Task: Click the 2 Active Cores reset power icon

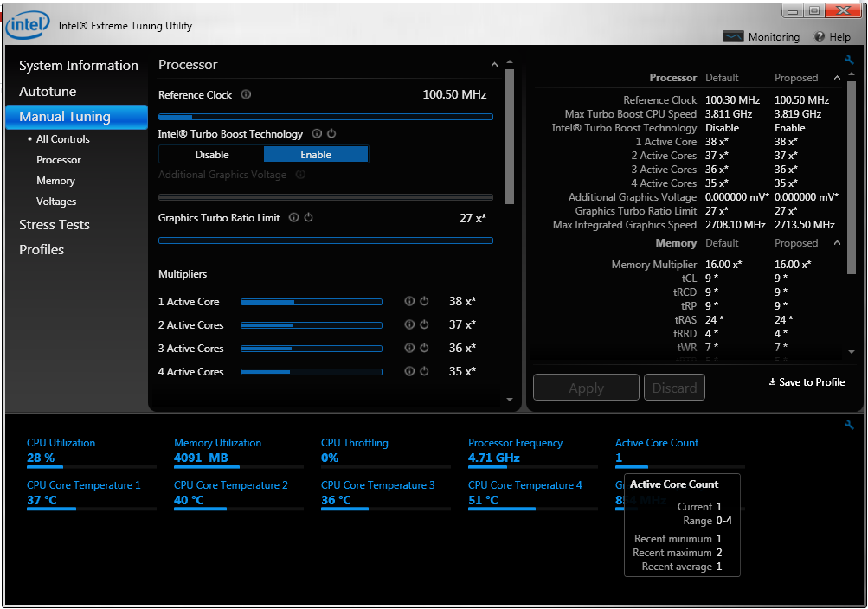Action: click(x=424, y=324)
